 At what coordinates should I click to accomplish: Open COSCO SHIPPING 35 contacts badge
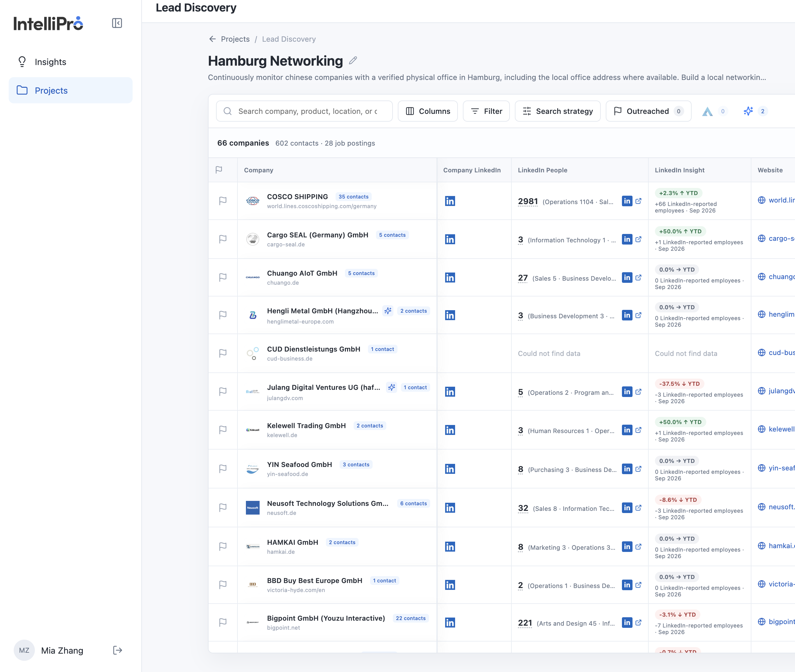tap(353, 197)
